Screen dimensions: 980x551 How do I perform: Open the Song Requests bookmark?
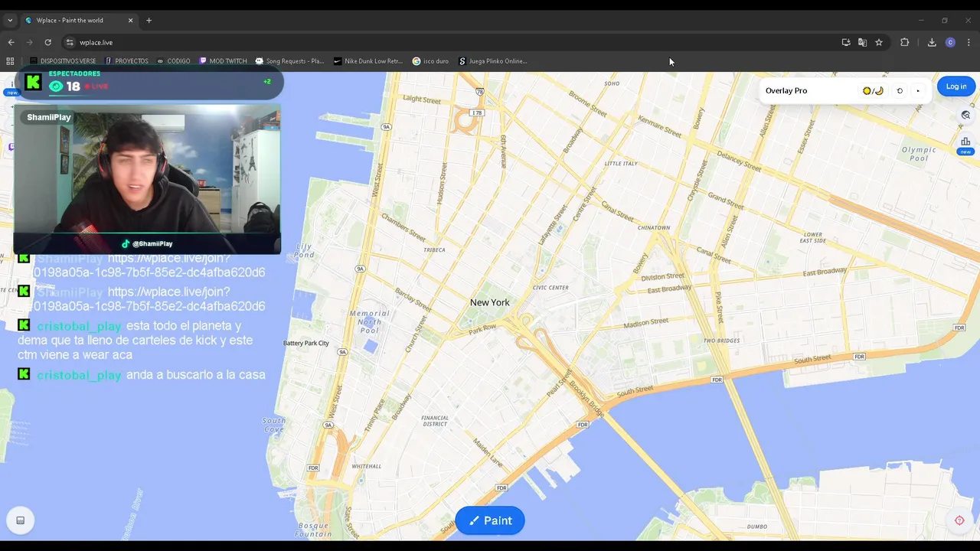click(x=290, y=61)
